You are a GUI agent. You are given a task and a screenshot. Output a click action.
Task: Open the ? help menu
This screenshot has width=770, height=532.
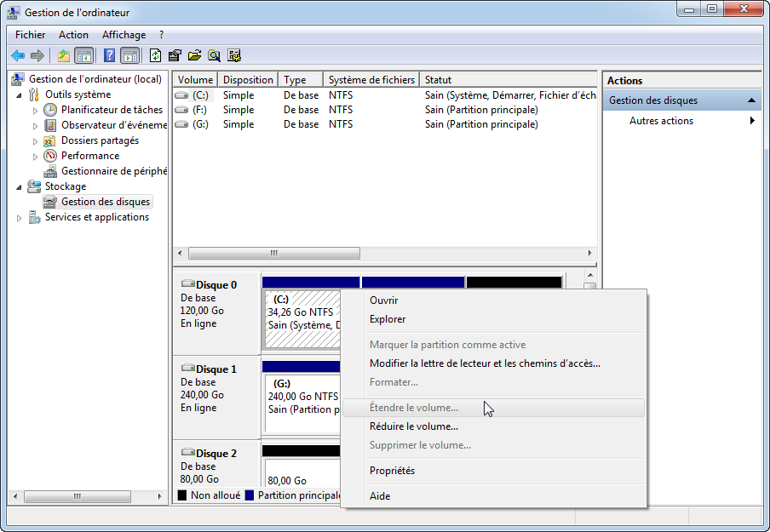162,35
